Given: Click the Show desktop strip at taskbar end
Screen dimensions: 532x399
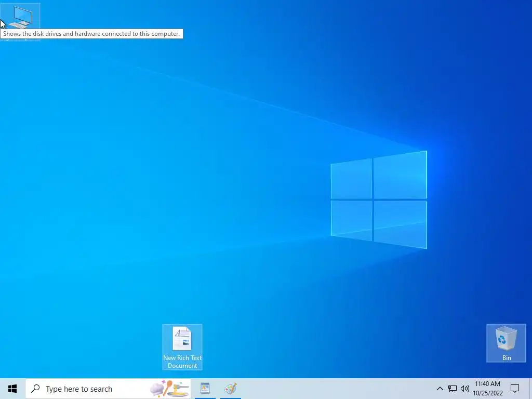Looking at the screenshot, I should [x=530, y=389].
